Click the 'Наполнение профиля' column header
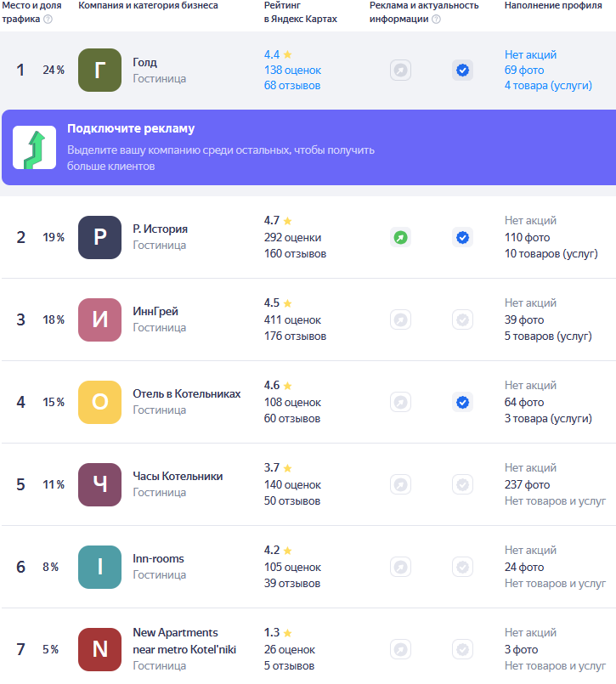 point(553,6)
